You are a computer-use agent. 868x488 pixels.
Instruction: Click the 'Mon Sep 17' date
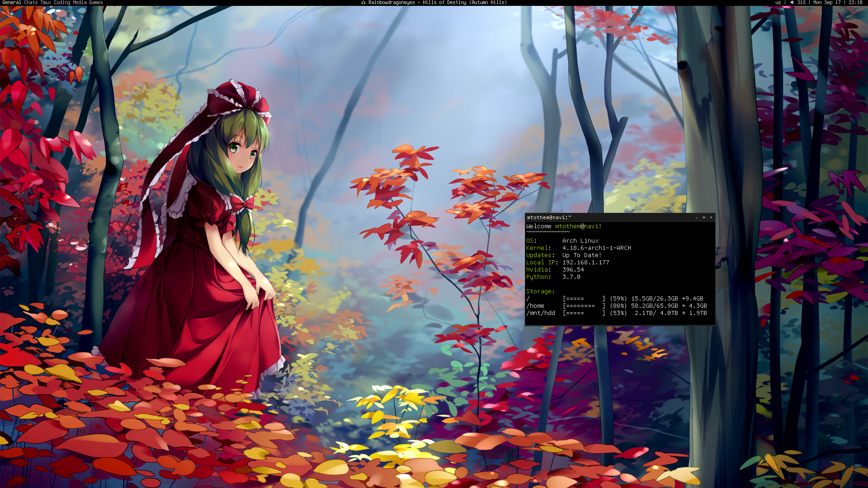tap(827, 3)
